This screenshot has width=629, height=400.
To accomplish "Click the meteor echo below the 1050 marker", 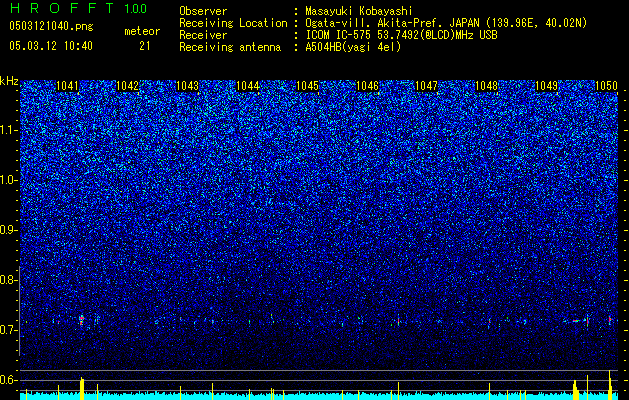I will (610, 320).
